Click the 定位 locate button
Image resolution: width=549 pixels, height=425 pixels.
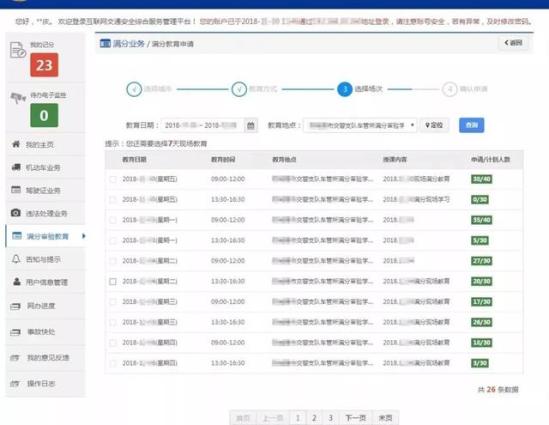point(434,125)
